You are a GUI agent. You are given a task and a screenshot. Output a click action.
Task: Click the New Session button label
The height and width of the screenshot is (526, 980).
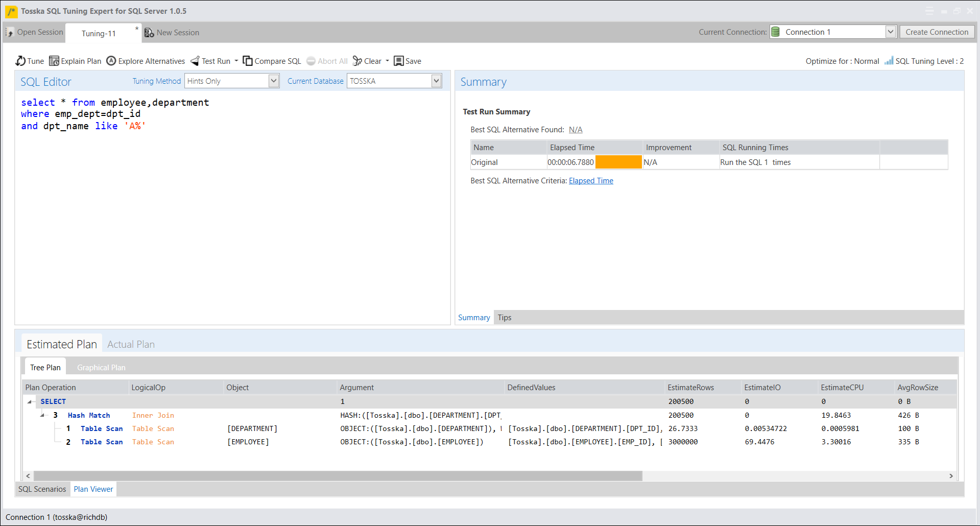(178, 32)
